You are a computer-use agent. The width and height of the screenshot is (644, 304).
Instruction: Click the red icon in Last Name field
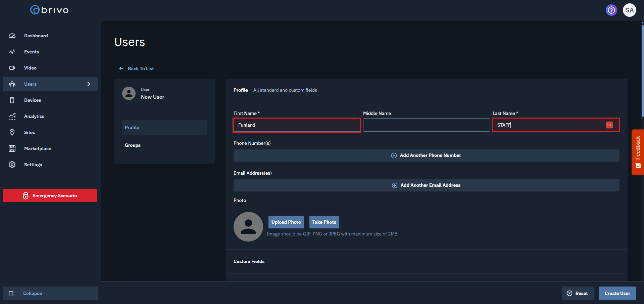(609, 125)
